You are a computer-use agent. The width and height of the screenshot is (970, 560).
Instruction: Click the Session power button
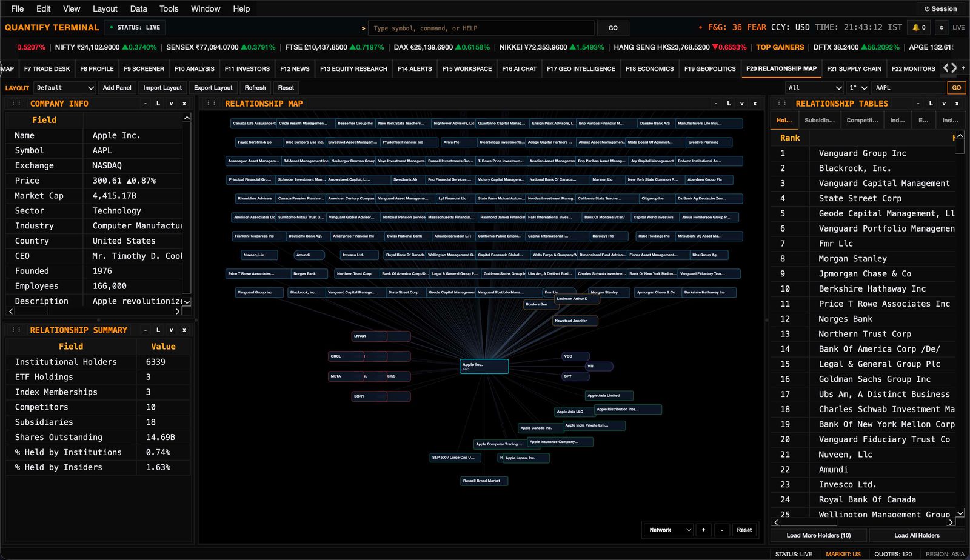coord(940,9)
